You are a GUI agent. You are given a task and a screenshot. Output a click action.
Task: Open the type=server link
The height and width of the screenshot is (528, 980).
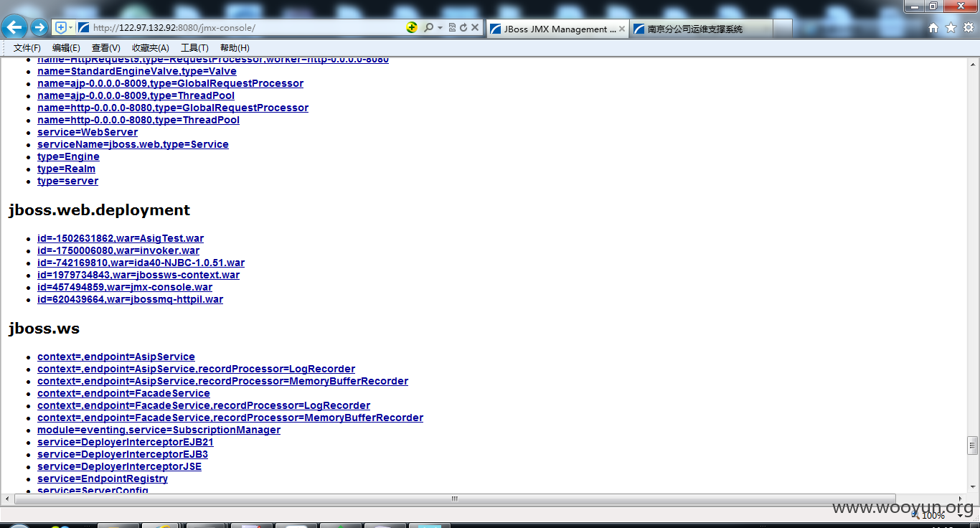(x=67, y=181)
